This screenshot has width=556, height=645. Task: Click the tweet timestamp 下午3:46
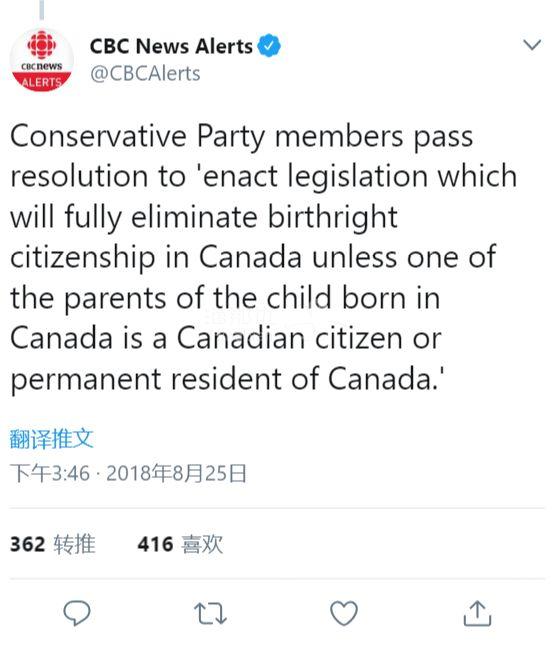pos(50,473)
